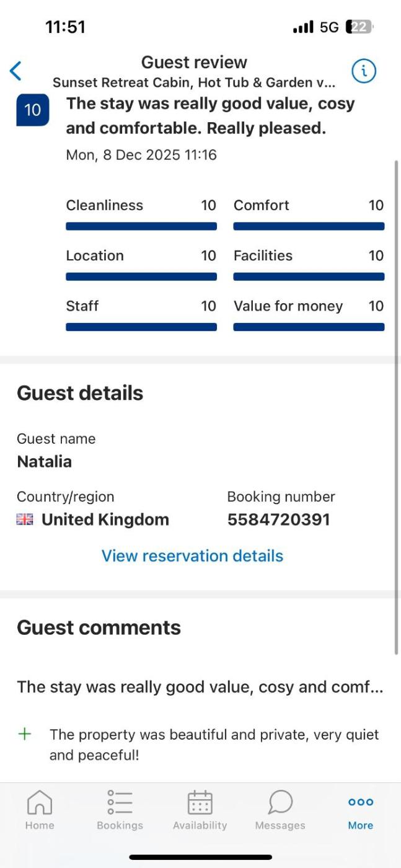Screen dimensions: 401x868
Task: Tap the Cleanliness rating bar
Action: (141, 226)
